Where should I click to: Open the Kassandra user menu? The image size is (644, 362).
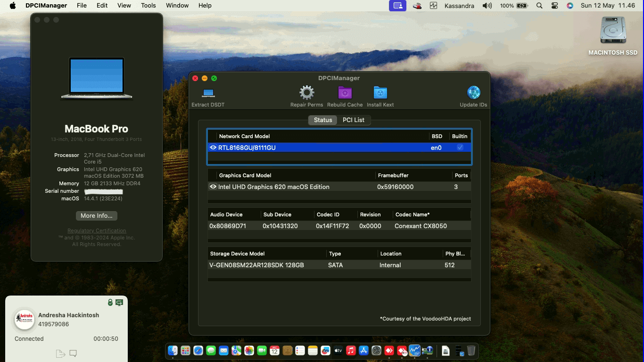coord(459,6)
